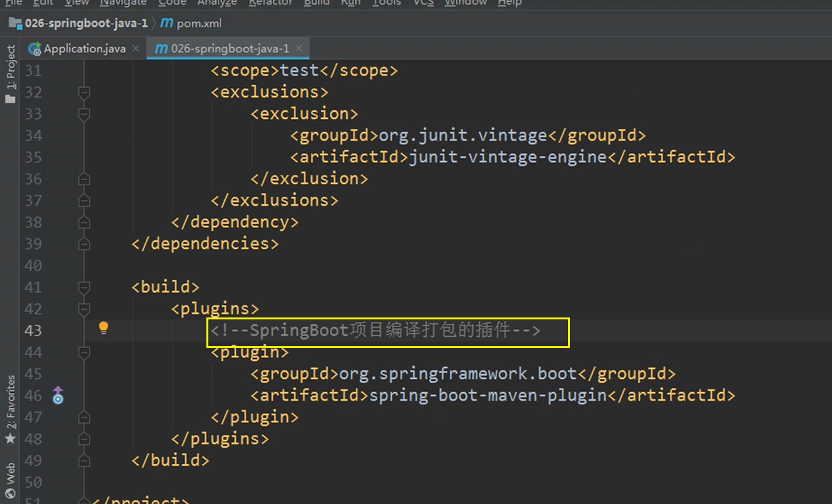Click the 026-springboot-java-1 breadcrumb project name
The width and height of the screenshot is (832, 504).
tap(86, 23)
